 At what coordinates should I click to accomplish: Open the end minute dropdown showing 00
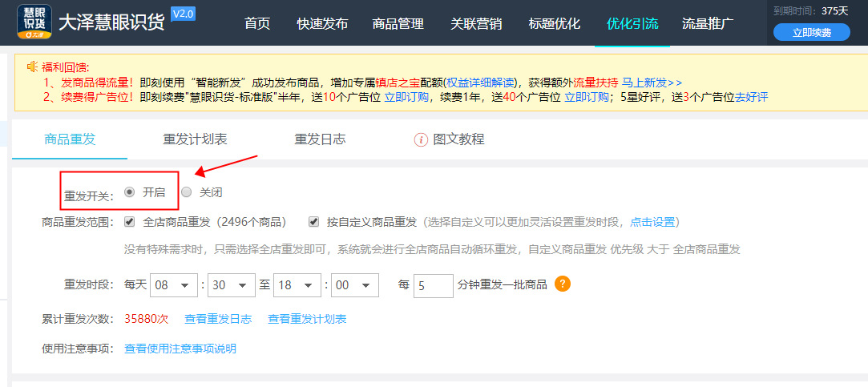pos(355,285)
